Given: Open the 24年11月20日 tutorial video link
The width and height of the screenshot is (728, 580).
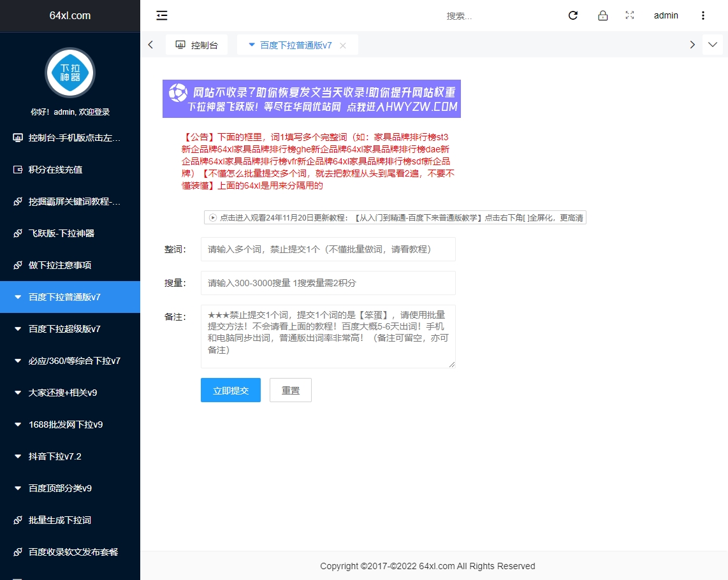Looking at the screenshot, I should coord(395,217).
